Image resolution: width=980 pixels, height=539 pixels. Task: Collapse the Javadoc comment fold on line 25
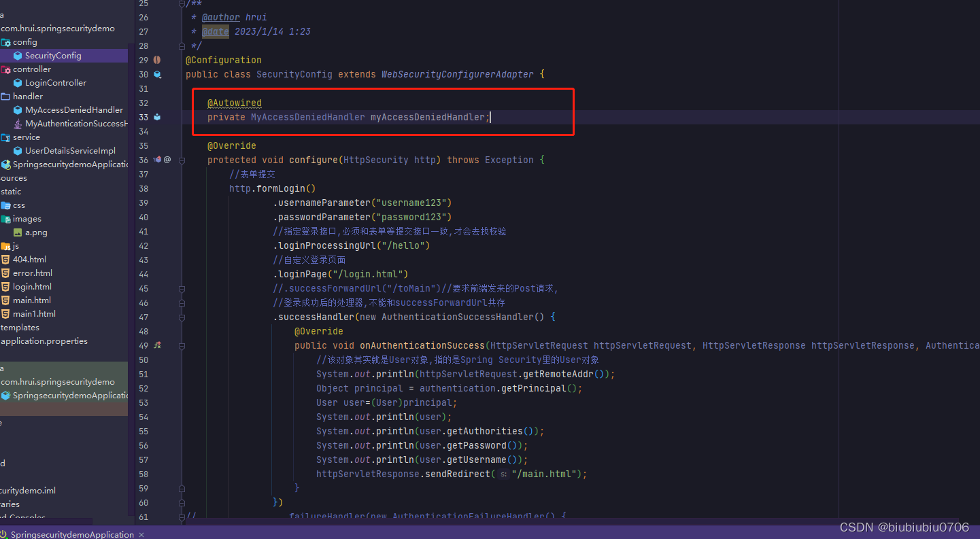[182, 3]
